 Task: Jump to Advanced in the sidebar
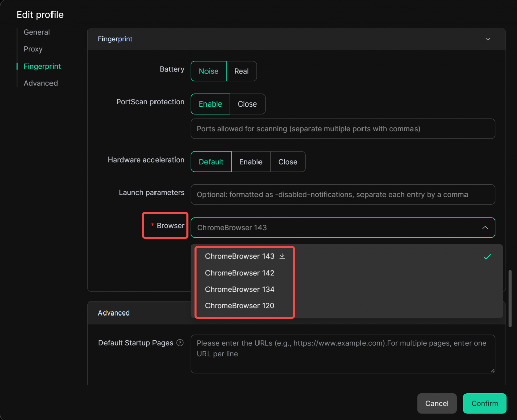click(40, 83)
